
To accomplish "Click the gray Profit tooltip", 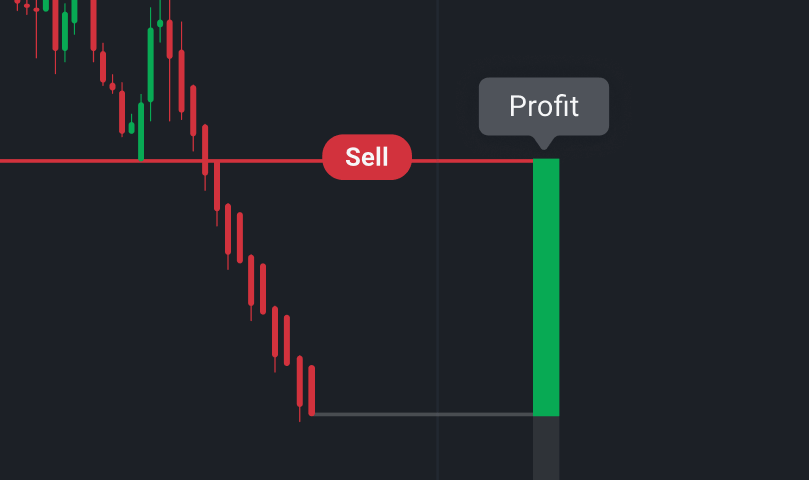I will (543, 106).
